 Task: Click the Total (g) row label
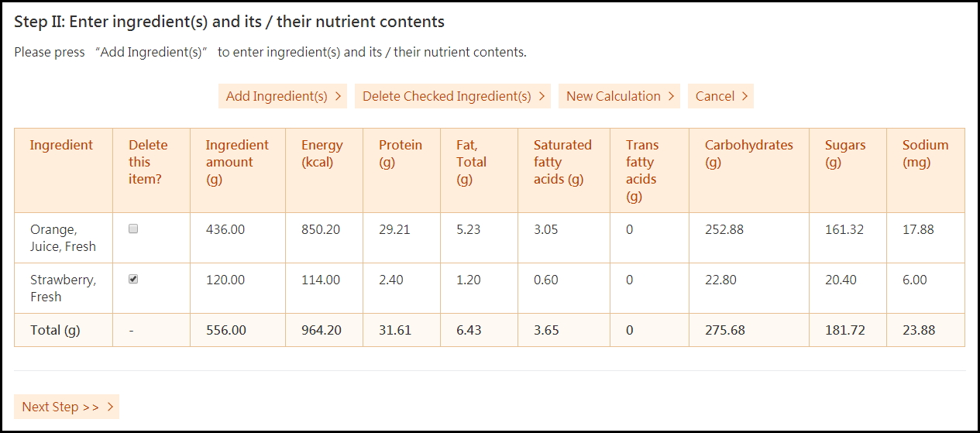point(55,330)
